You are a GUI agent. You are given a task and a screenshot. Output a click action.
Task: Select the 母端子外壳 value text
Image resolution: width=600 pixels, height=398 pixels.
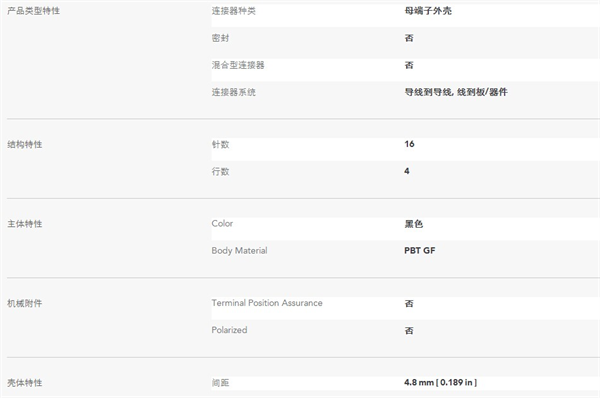tap(428, 11)
